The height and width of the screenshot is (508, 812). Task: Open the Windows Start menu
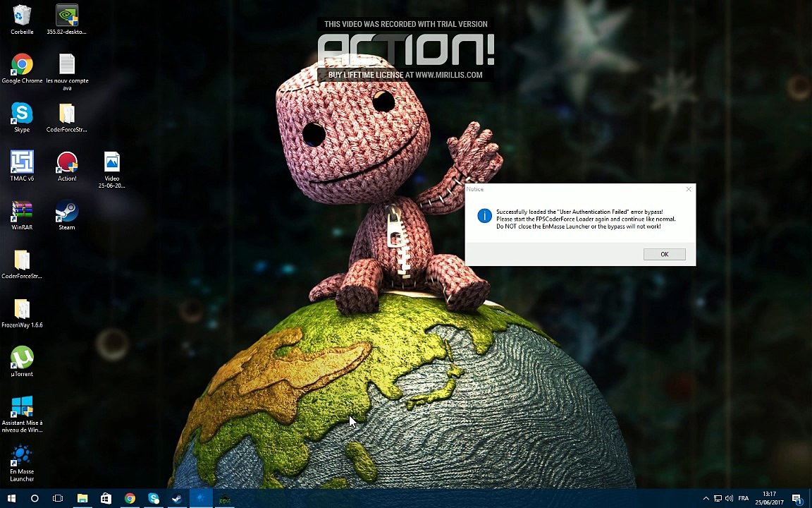[11, 498]
